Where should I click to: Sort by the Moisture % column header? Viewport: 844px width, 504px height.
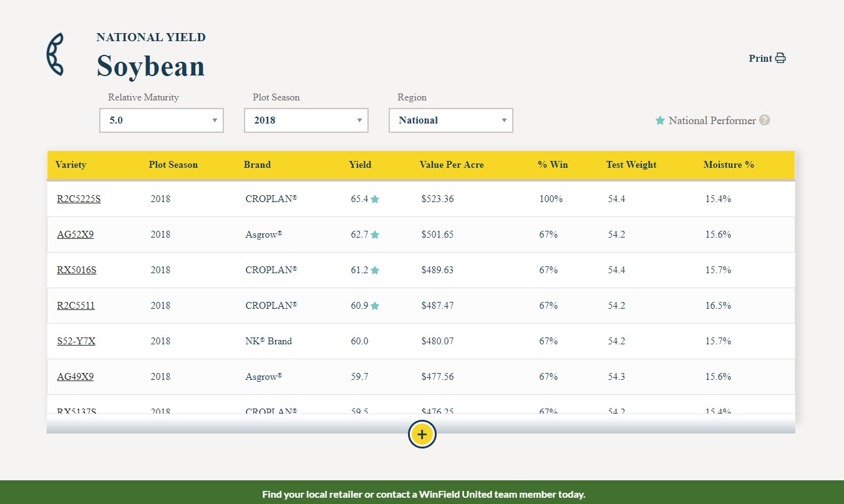click(x=729, y=165)
